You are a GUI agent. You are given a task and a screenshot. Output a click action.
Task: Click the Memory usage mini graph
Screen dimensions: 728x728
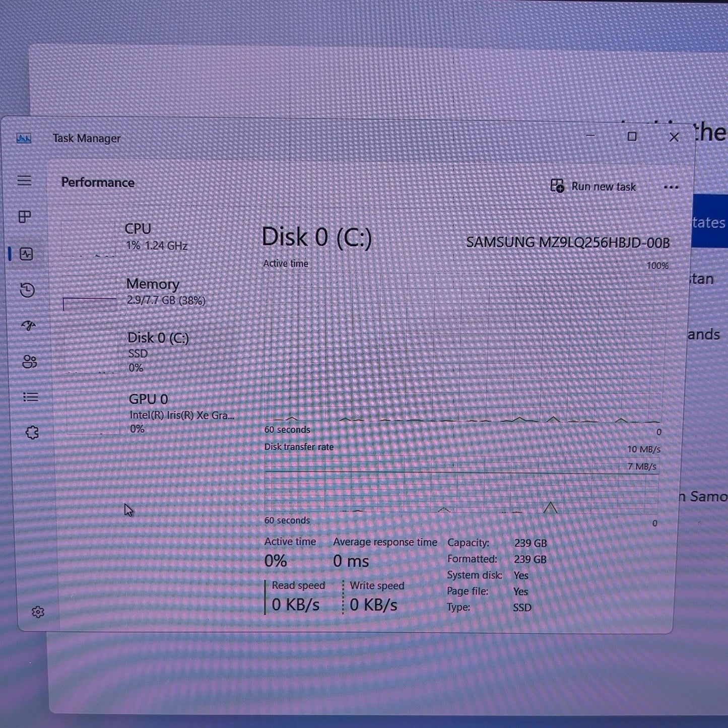tap(90, 294)
